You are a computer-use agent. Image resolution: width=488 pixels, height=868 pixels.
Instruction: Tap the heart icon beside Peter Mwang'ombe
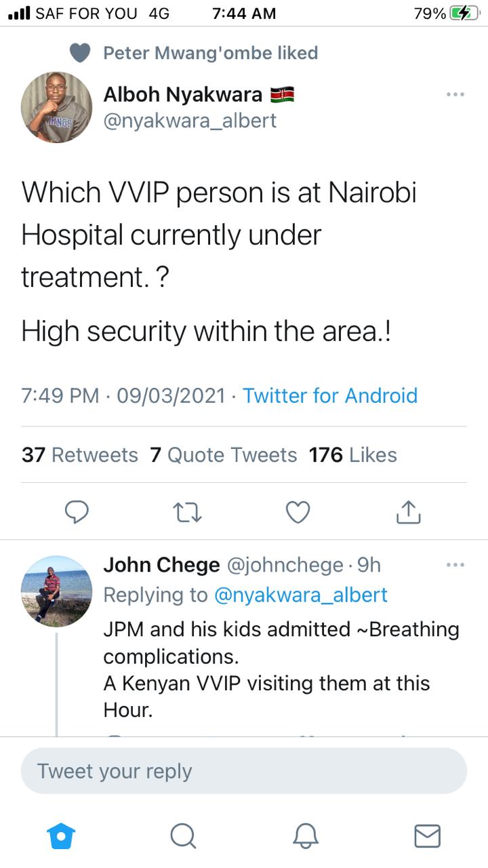point(80,53)
